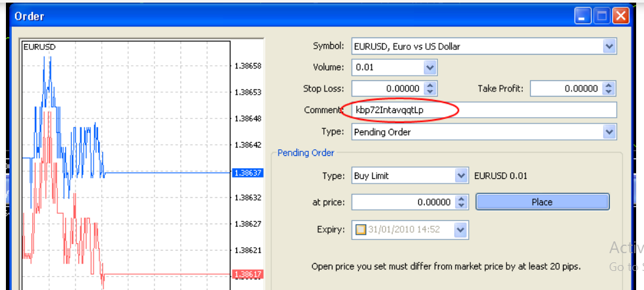Click the 1.38658 price axis label
The image size is (644, 290).
pos(248,66)
